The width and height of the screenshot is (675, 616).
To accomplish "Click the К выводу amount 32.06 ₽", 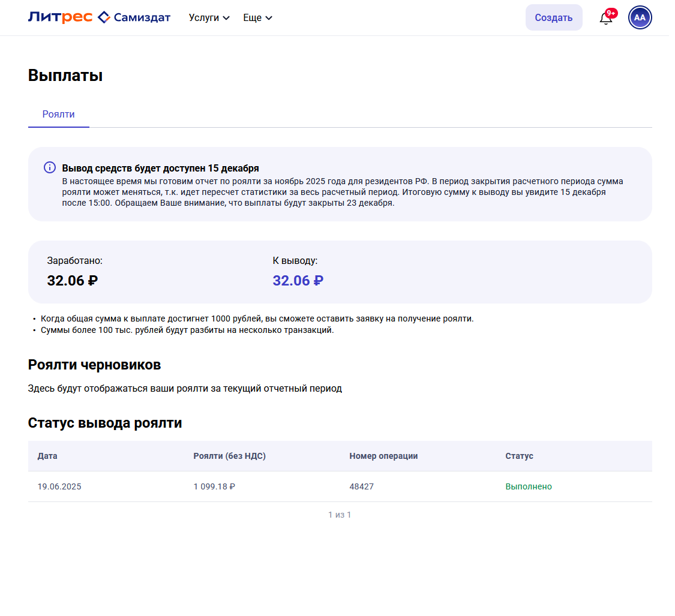I will [298, 281].
